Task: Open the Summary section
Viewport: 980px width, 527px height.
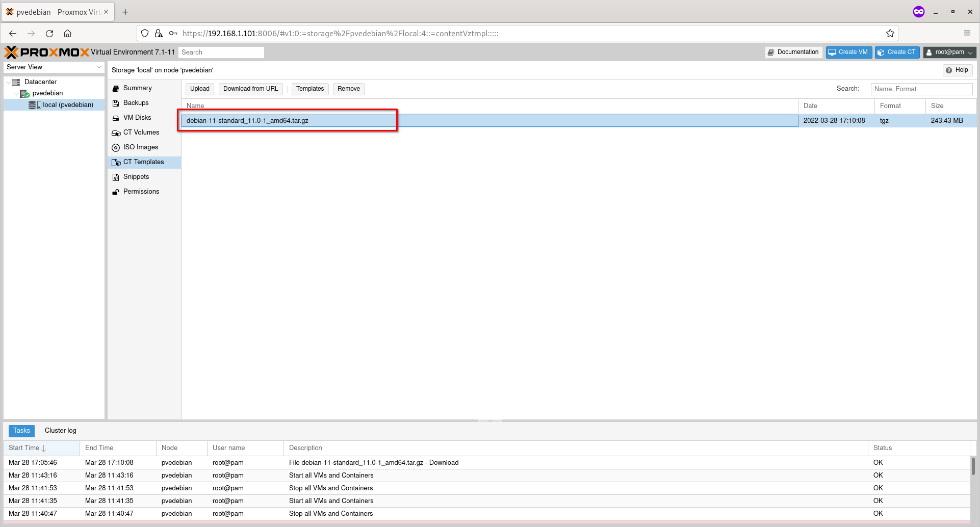Action: (144, 88)
